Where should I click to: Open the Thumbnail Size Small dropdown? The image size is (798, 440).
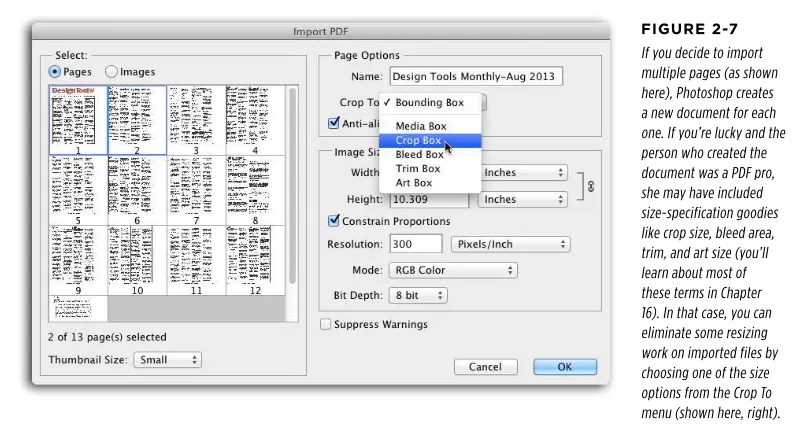tap(167, 360)
